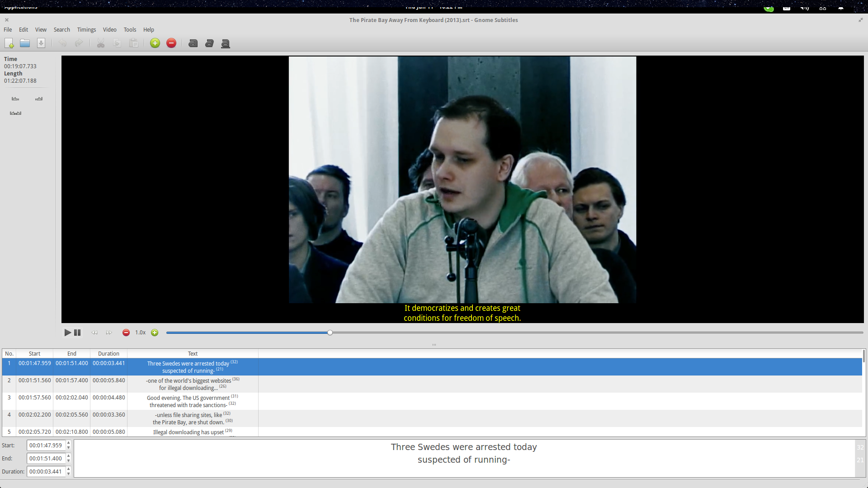Click the subtitle text edit area
Image resolution: width=868 pixels, height=488 pixels.
coord(464,458)
